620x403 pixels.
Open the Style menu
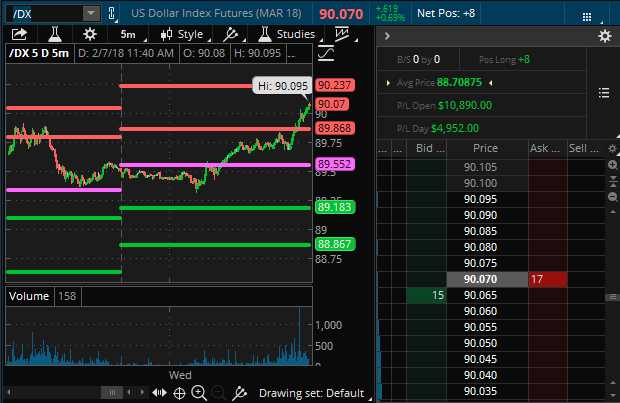(x=181, y=34)
